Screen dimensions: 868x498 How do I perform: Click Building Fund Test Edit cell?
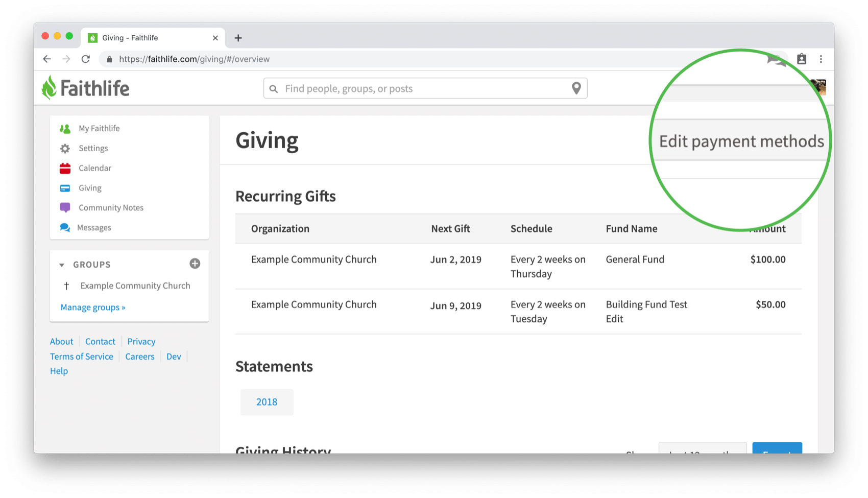647,312
